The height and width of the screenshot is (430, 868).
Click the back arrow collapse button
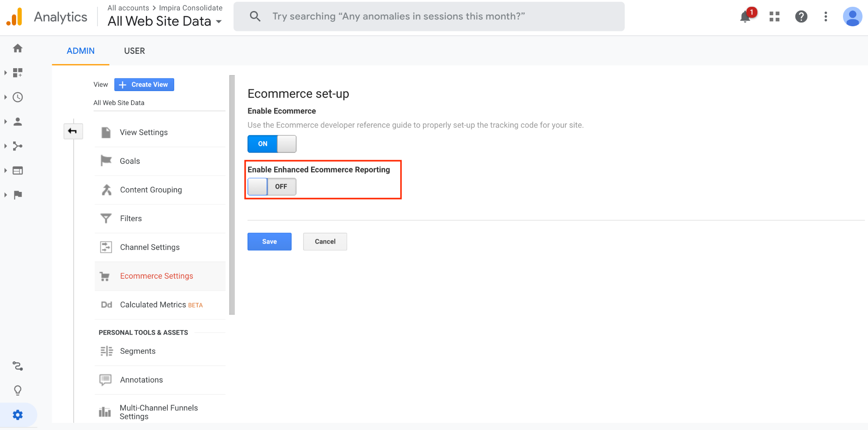[x=73, y=131]
